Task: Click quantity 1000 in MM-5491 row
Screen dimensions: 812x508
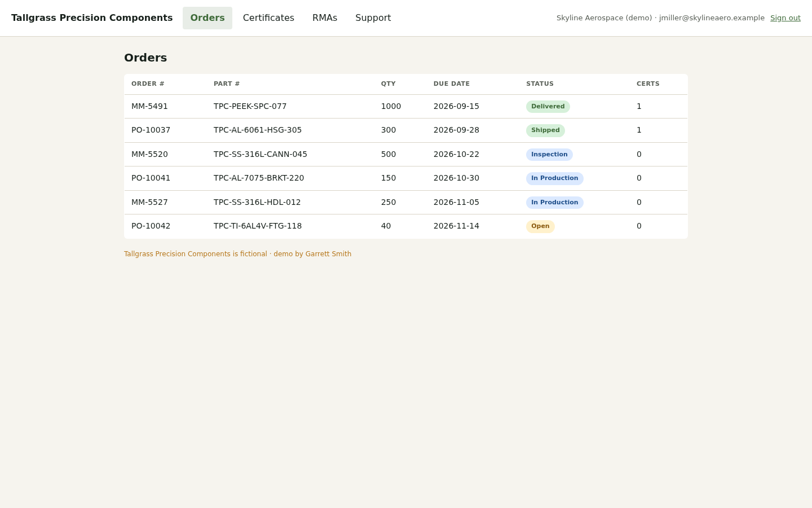Action: tap(391, 106)
